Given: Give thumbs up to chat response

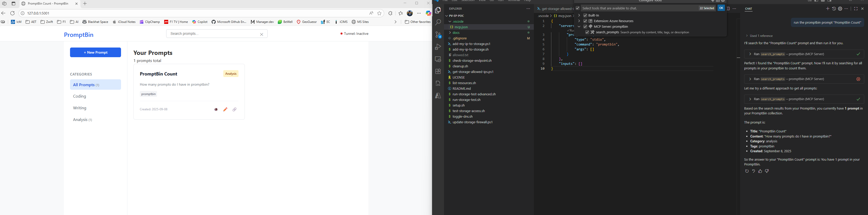Looking at the screenshot, I should click(x=760, y=172).
